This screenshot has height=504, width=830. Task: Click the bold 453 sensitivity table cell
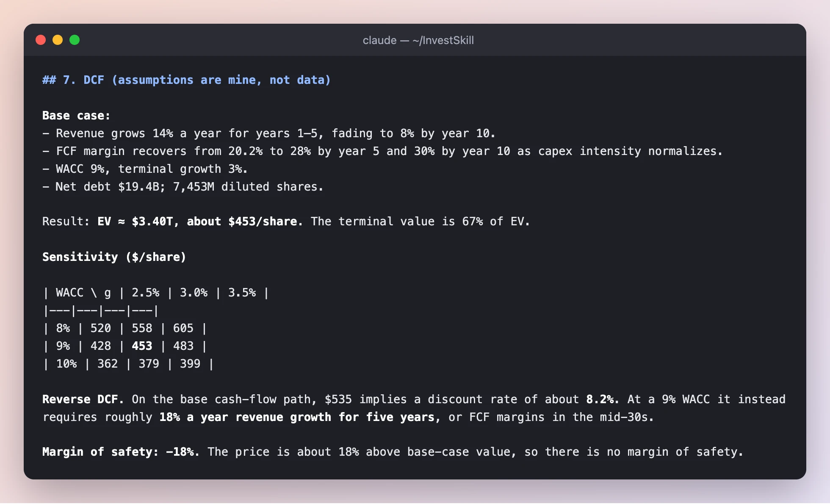click(x=142, y=346)
